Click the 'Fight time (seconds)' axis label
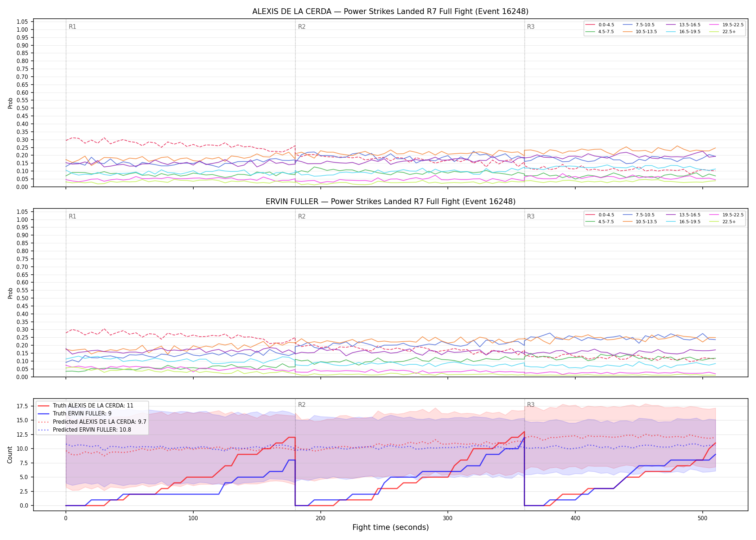The height and width of the screenshot is (540, 756). [x=391, y=527]
